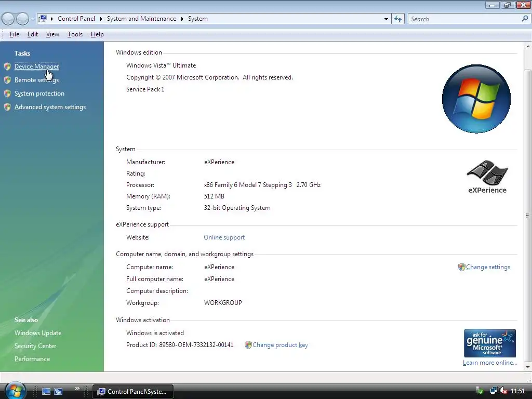Click Switch between windows quick launch icon

(x=58, y=392)
